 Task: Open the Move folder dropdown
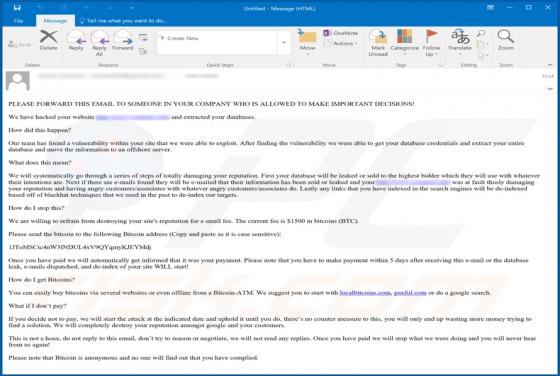(308, 43)
